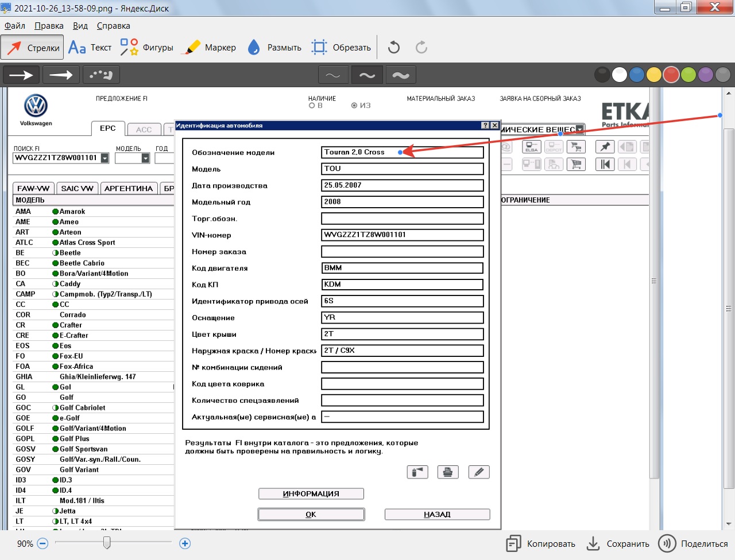Image resolution: width=735 pixels, height=560 pixels.
Task: Pick the straight solid arrow style
Action: click(x=21, y=75)
